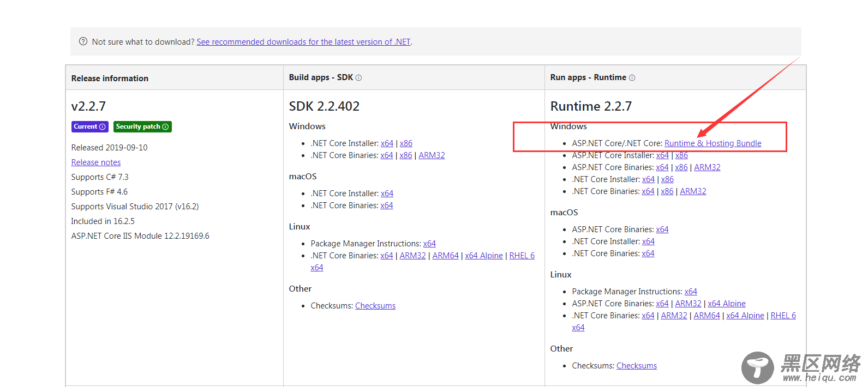Download SDK Linux .NET Core Binaries x64
The width and height of the screenshot is (868, 387).
click(x=387, y=256)
